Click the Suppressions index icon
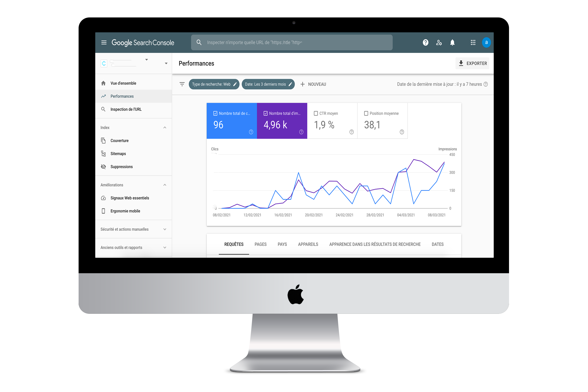This screenshot has height=392, width=588. click(103, 167)
